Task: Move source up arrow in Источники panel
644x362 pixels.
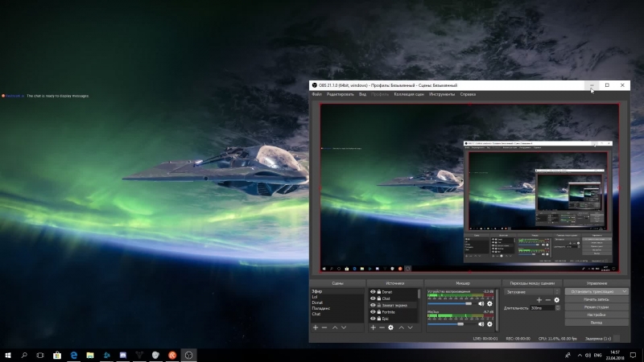Action: click(x=401, y=327)
